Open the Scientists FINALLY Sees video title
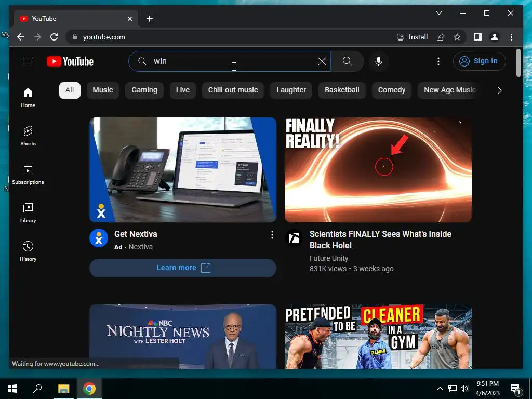Image resolution: width=532 pixels, height=399 pixels. pos(380,240)
